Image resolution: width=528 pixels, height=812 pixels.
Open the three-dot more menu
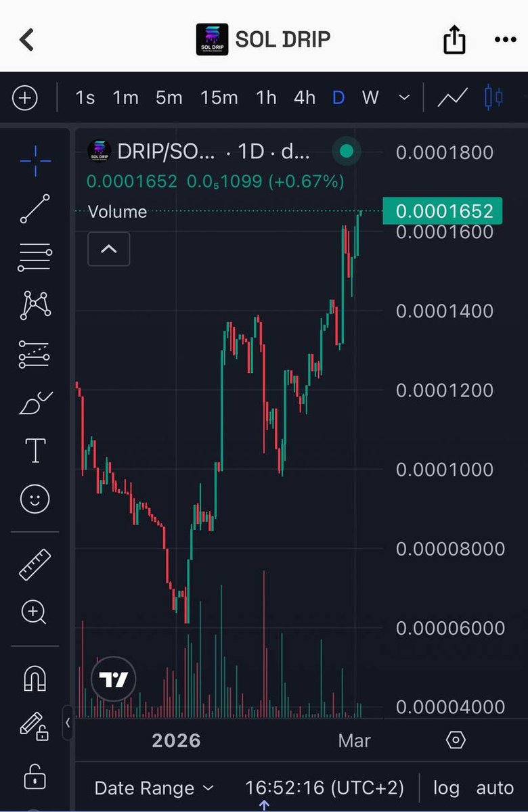[x=505, y=40]
